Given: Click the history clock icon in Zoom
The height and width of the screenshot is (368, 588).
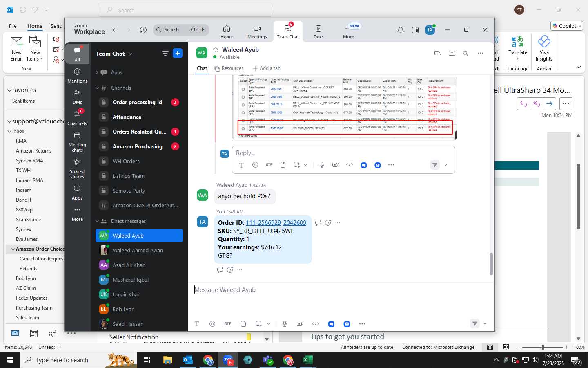Looking at the screenshot, I should (x=143, y=30).
